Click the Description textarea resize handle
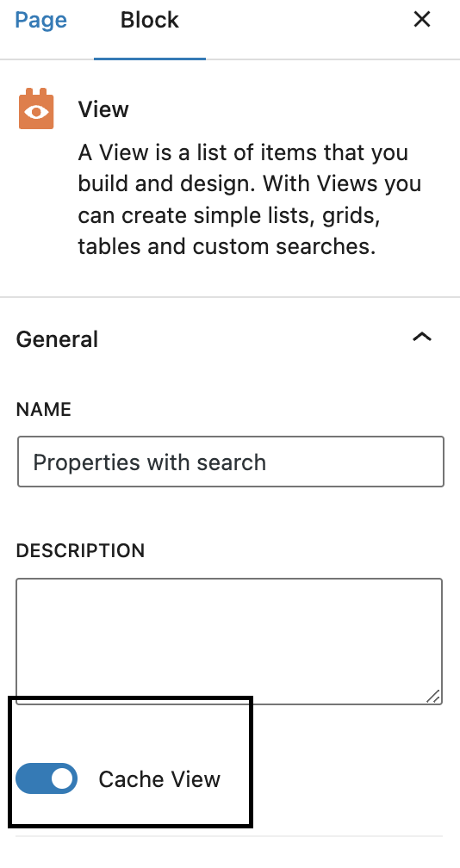This screenshot has width=460, height=868. pyautogui.click(x=433, y=696)
